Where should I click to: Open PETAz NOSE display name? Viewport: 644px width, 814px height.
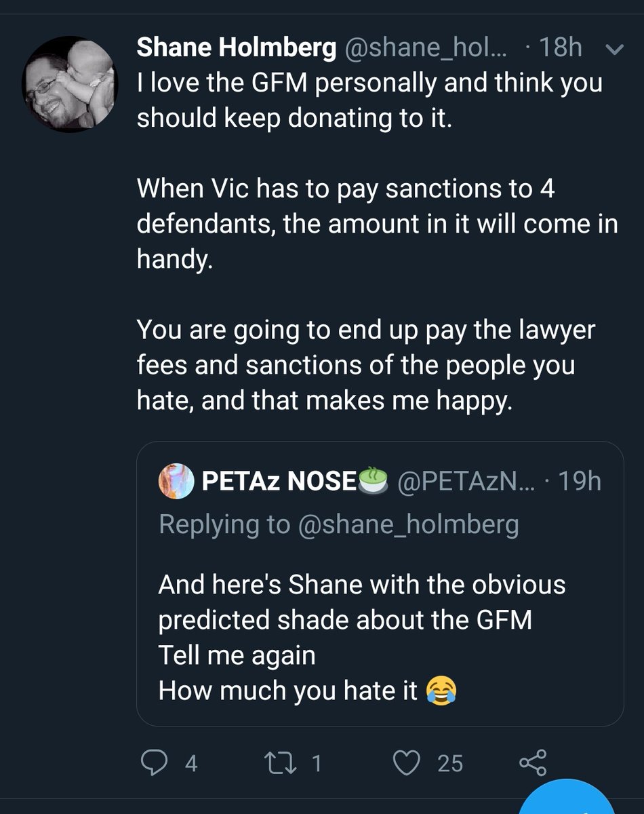279,481
